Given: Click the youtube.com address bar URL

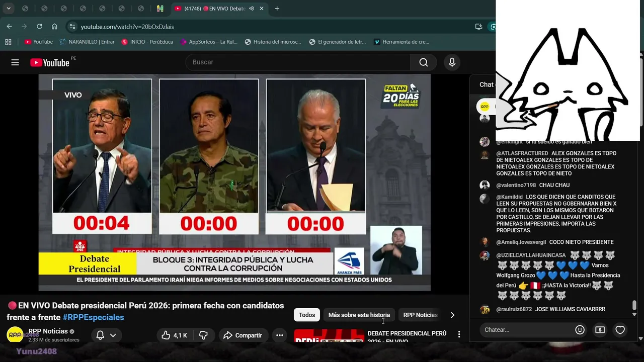Looking at the screenshot, I should pyautogui.click(x=127, y=27).
